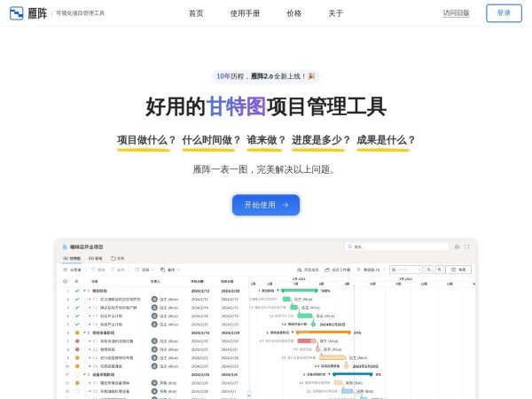
Task: Collapse the 场地准备阶段 group row
Action: [x=84, y=332]
